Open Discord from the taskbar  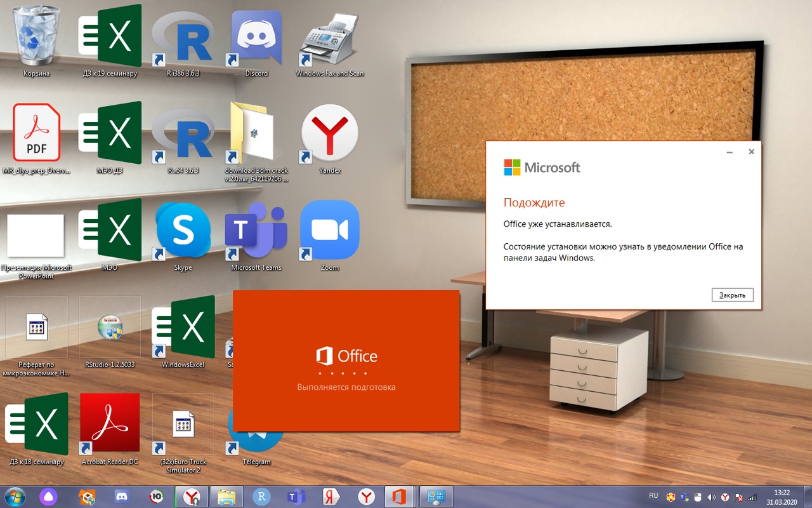point(121,497)
